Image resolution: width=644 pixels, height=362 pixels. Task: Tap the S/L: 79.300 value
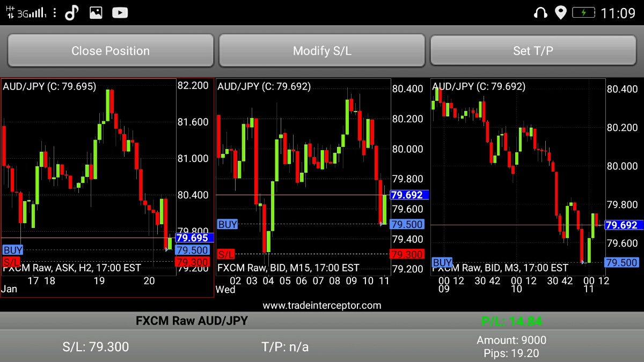(96, 347)
